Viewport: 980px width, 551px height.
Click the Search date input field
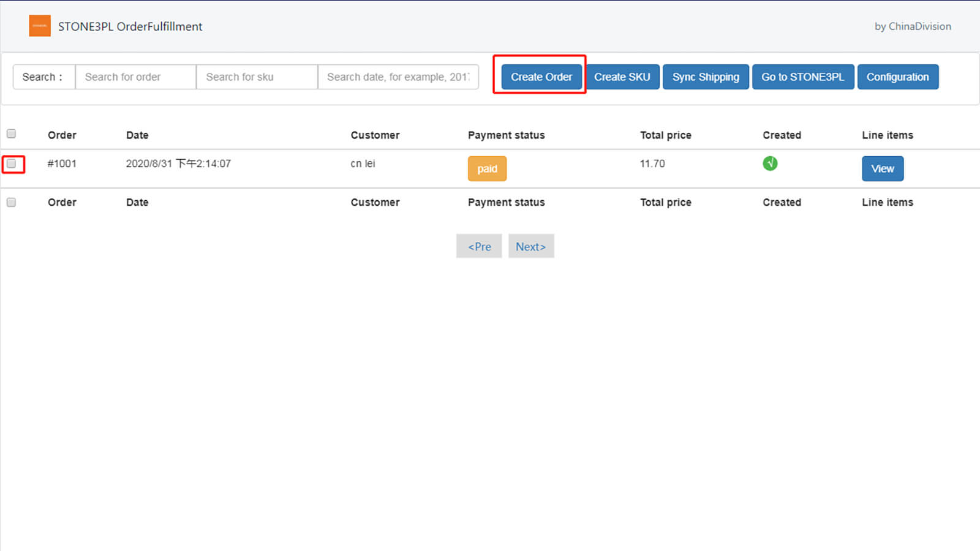[398, 77]
